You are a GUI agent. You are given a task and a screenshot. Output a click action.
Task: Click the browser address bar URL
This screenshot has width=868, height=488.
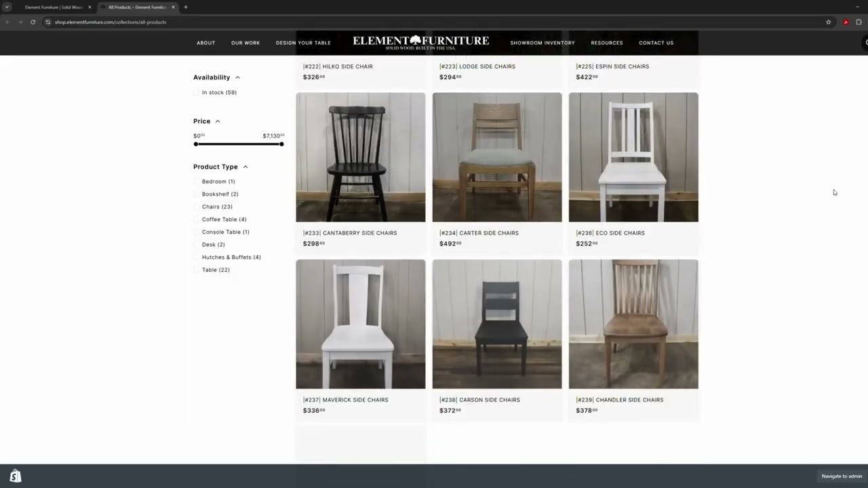(111, 22)
